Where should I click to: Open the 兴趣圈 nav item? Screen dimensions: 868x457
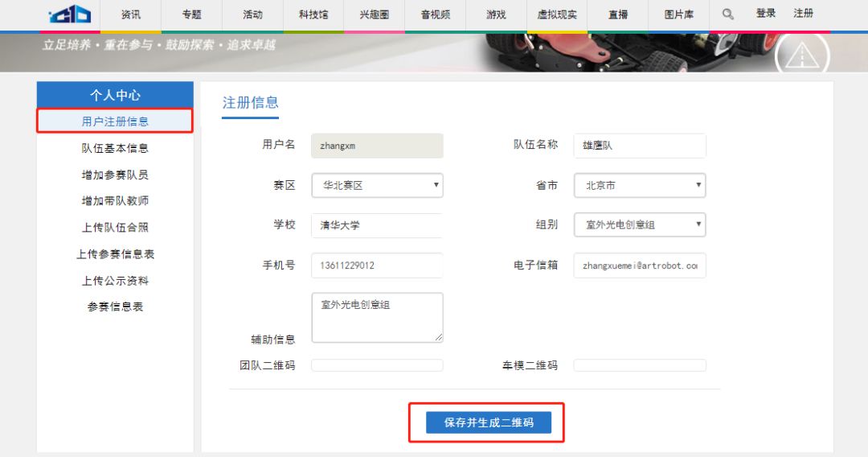point(375,14)
